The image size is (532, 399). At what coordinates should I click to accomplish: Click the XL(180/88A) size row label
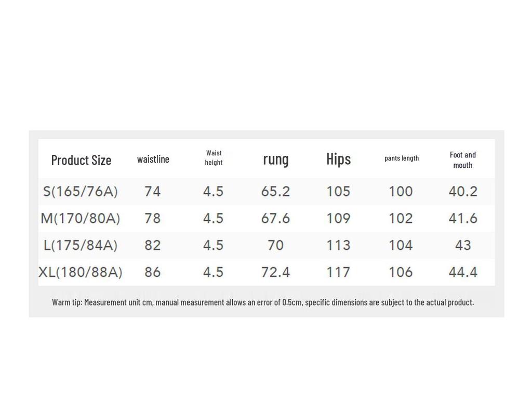click(81, 272)
